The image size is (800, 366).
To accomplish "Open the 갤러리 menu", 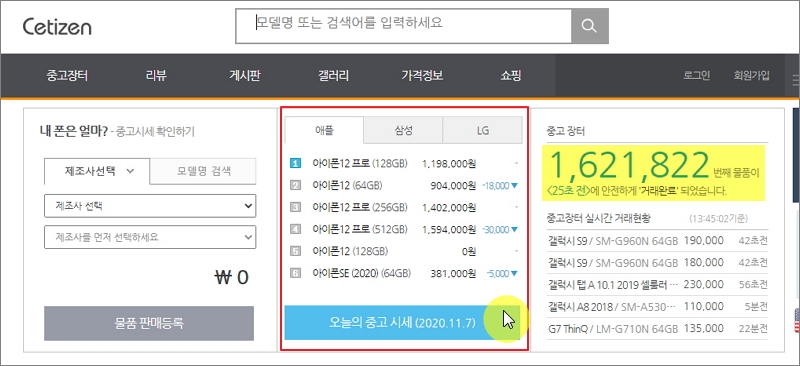I will [333, 77].
